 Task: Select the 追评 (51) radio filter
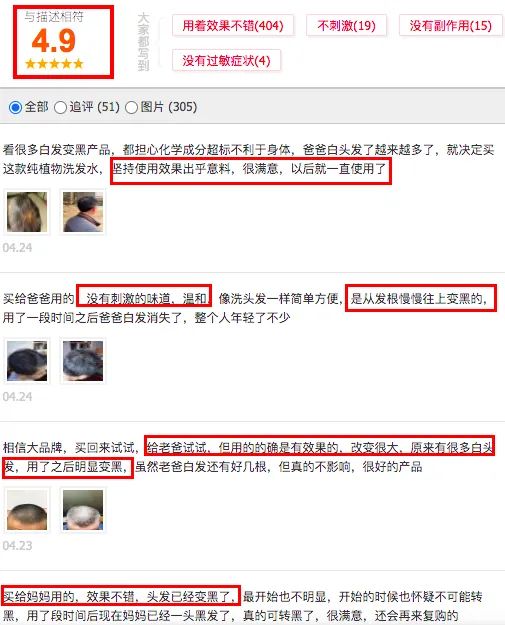pos(60,108)
